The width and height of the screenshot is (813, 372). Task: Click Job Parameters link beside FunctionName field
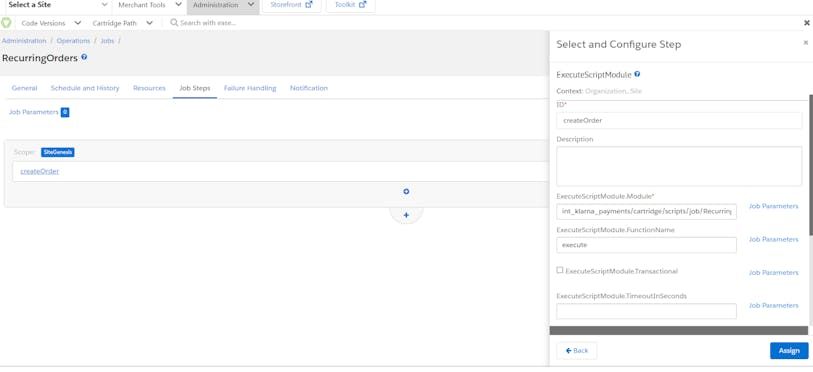pyautogui.click(x=774, y=239)
